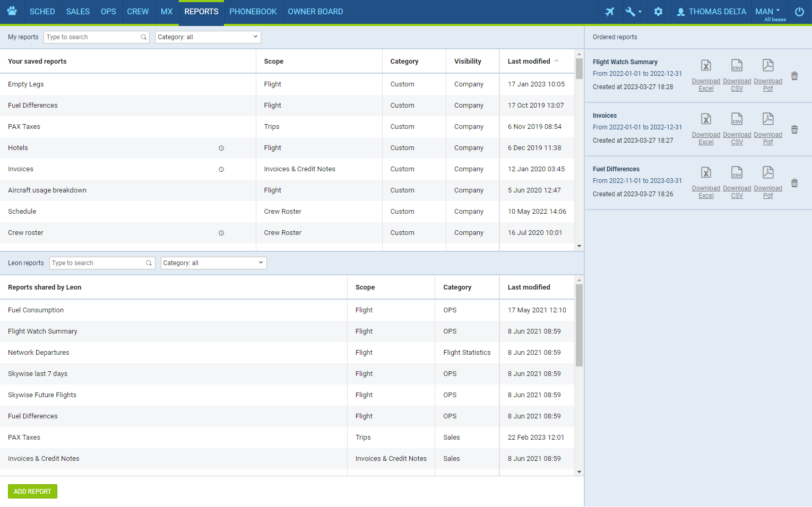The image size is (812, 507).
Task: Open the MAN All bases selector
Action: point(770,13)
